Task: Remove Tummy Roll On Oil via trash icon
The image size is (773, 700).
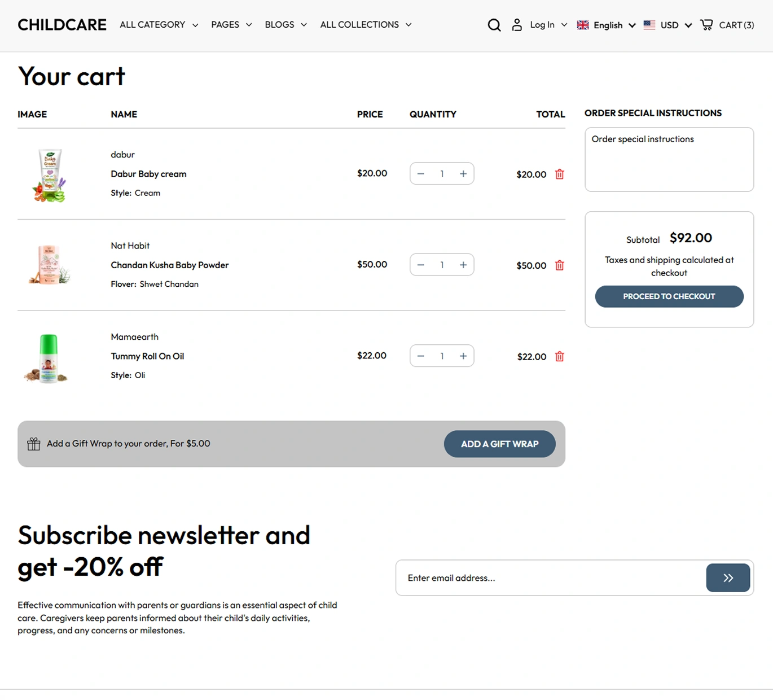Action: pos(560,356)
